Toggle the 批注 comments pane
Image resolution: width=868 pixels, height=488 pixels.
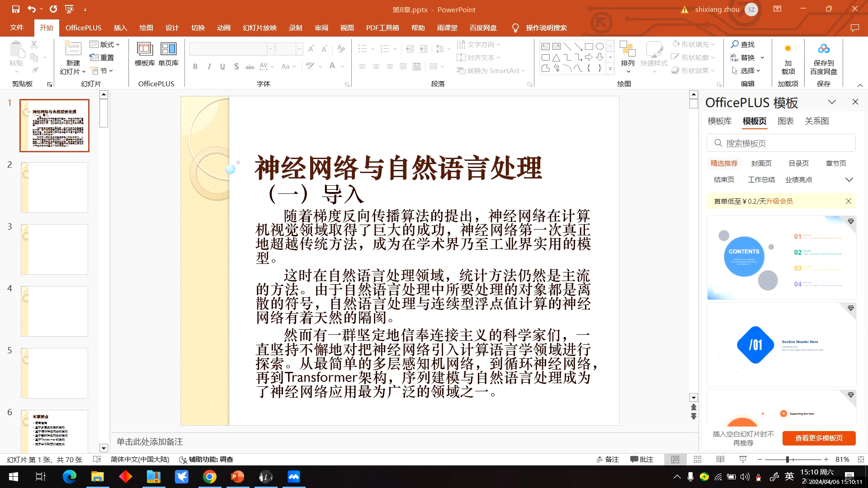click(642, 459)
